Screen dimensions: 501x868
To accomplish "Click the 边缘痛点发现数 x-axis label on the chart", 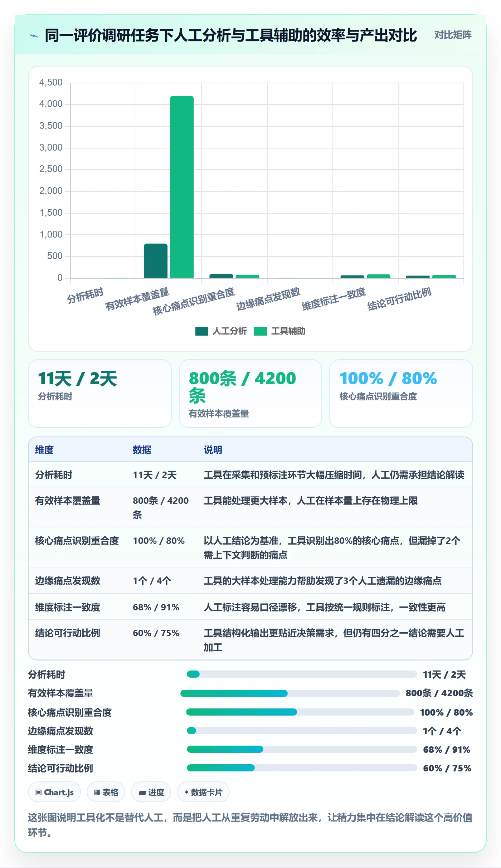I will tap(268, 299).
